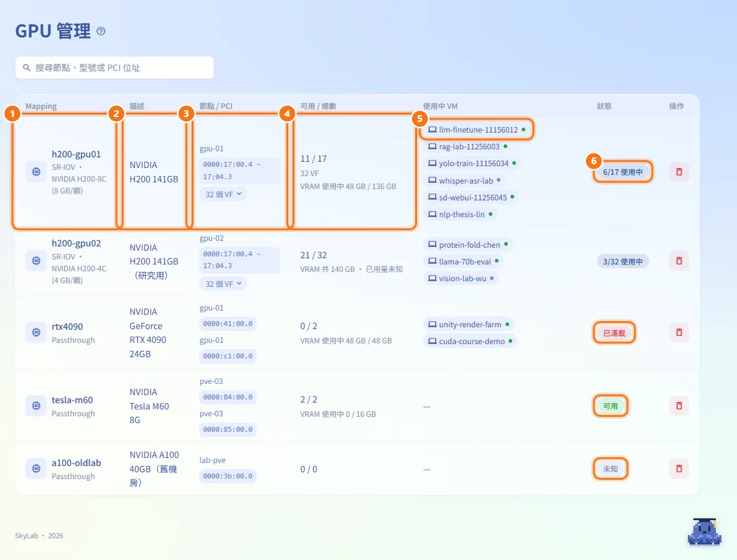Open the llm-finetune-11156012 VM
The width and height of the screenshot is (737, 560).
coord(477,129)
